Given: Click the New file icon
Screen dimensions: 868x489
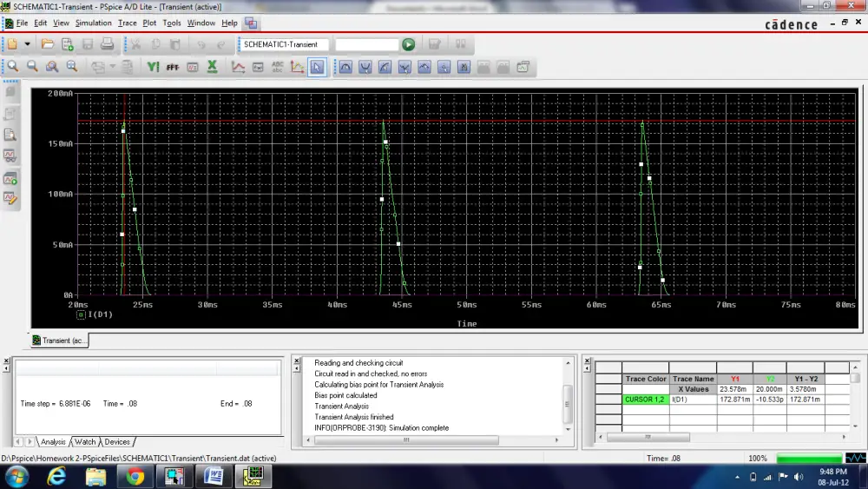Looking at the screenshot, I should pyautogui.click(x=12, y=43).
